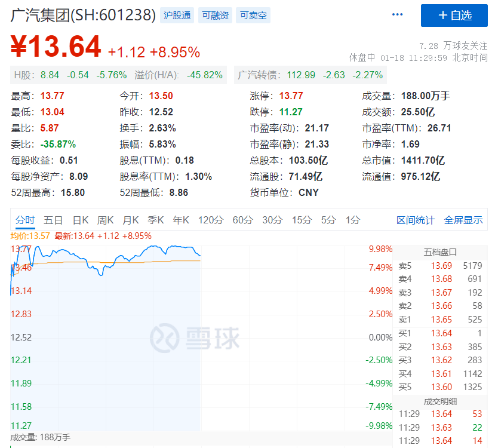Click the 13.64 trade in 成交明细 list
This screenshot has width=495, height=448.
tap(441, 413)
